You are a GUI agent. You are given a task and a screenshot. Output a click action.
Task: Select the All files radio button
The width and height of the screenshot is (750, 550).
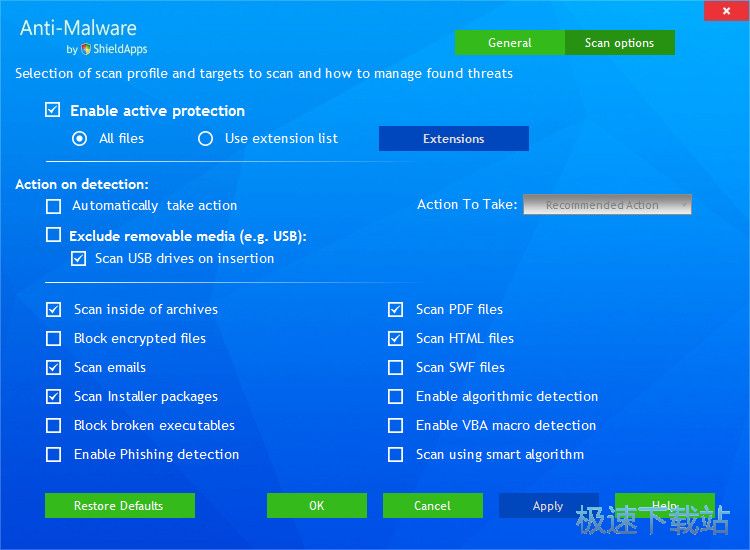click(80, 139)
